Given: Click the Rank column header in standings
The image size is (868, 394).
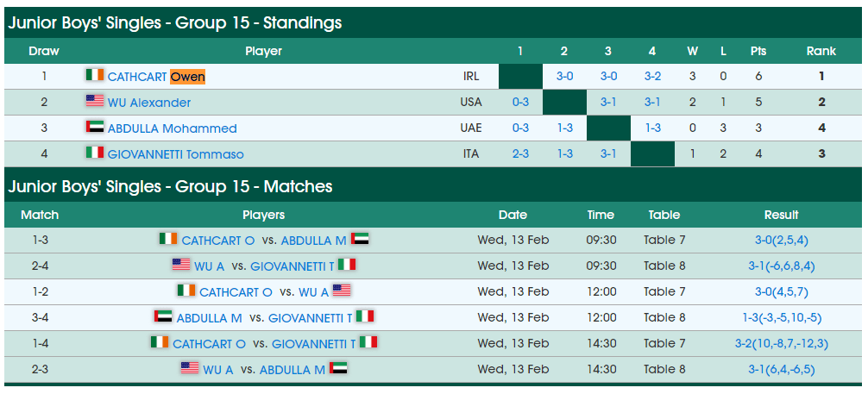Looking at the screenshot, I should 821,51.
